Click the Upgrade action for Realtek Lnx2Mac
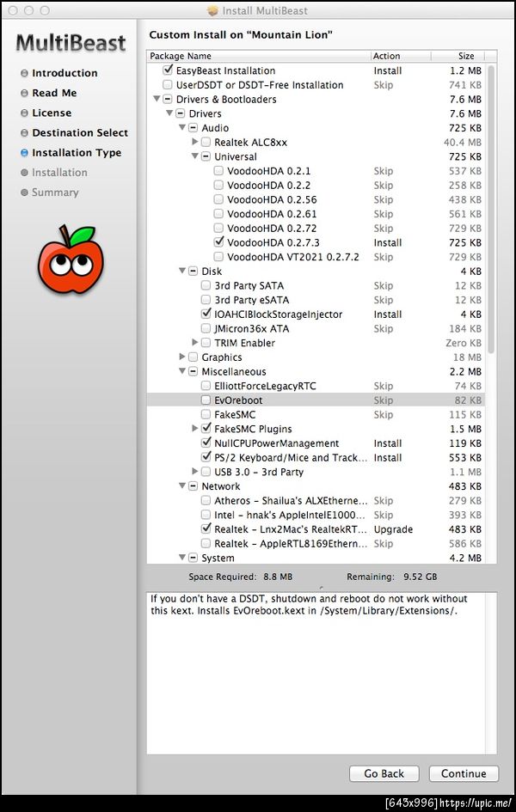 (x=393, y=529)
